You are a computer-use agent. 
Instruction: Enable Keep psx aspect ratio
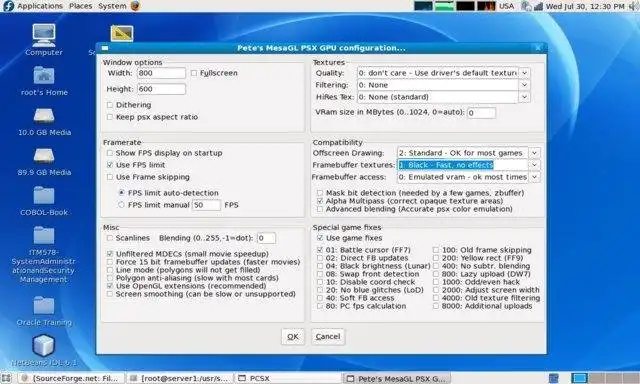(x=110, y=117)
